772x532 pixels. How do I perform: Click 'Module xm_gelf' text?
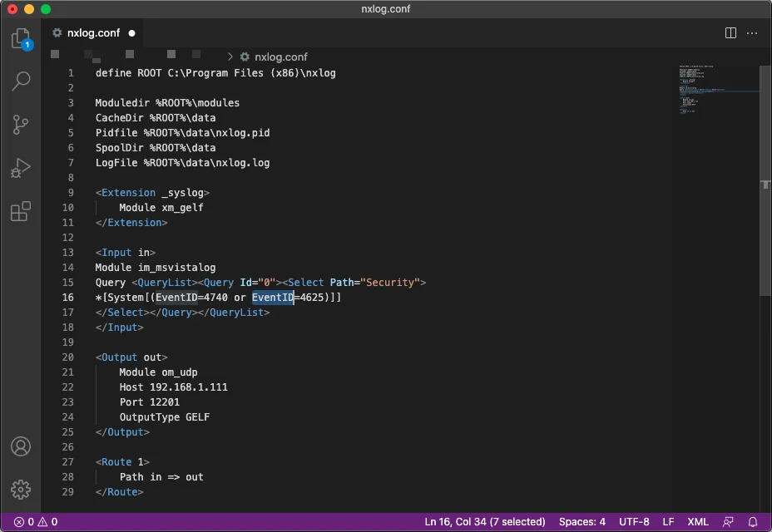[161, 208]
